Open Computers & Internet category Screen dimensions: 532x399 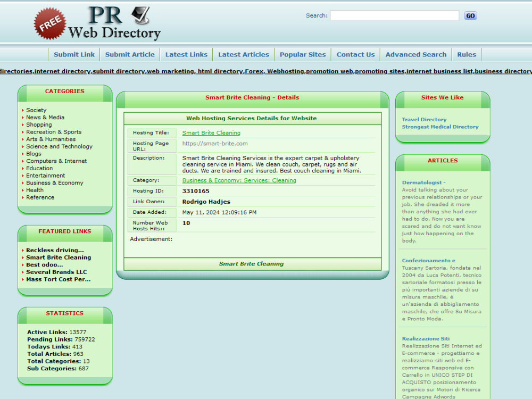(x=56, y=161)
